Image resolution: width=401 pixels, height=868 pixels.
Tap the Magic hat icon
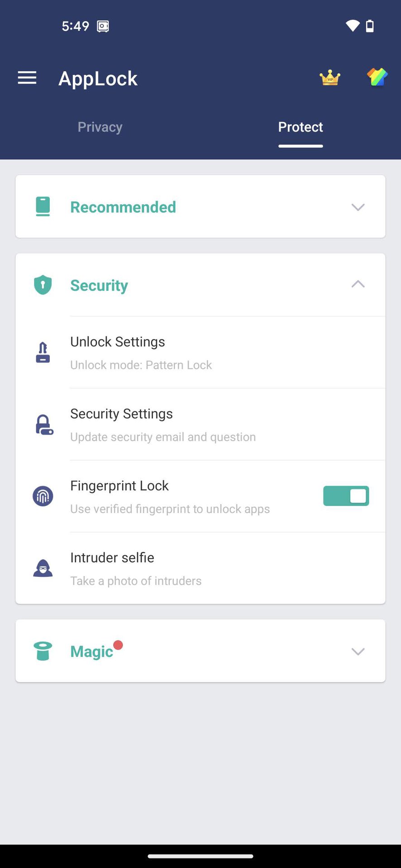[x=43, y=651]
